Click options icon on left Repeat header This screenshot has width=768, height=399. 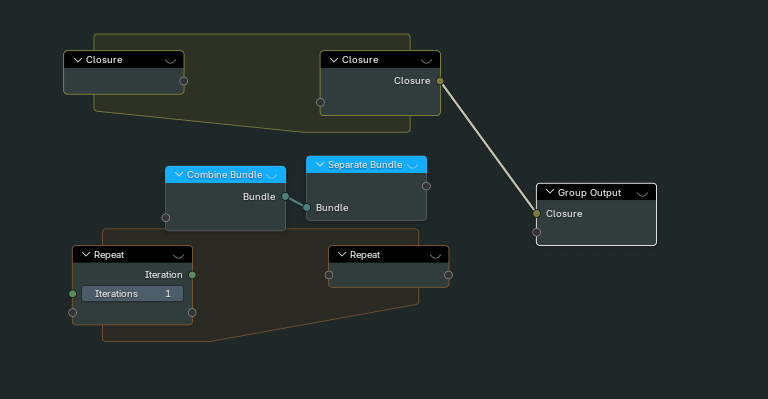179,256
